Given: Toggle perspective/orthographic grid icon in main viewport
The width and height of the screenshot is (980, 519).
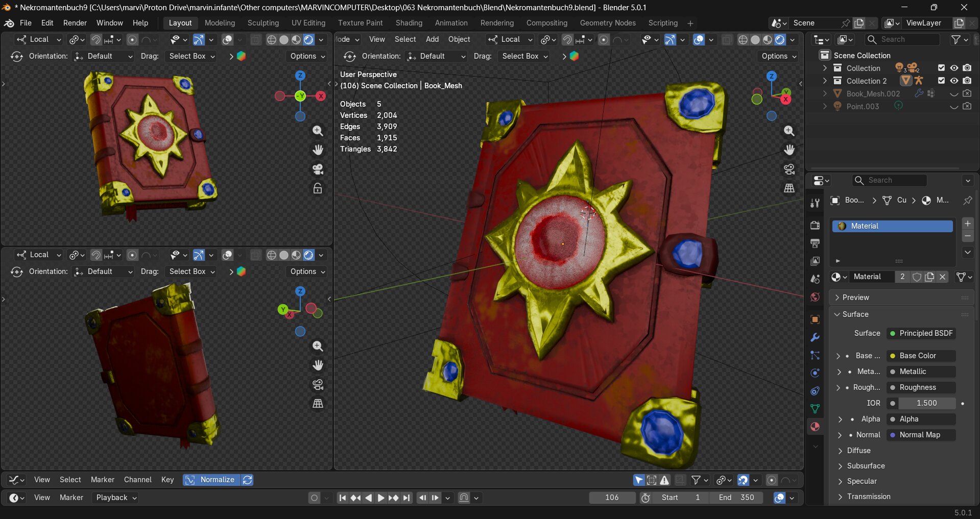Looking at the screenshot, I should (x=789, y=188).
